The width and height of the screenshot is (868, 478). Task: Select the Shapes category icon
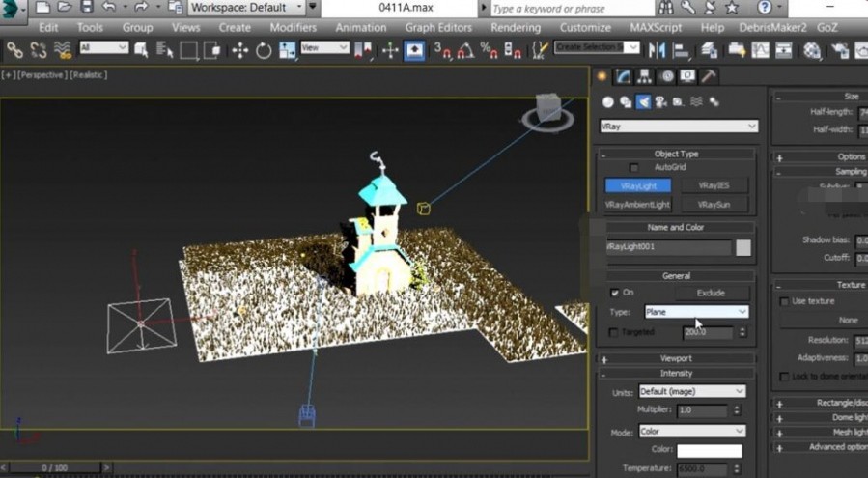coord(626,102)
